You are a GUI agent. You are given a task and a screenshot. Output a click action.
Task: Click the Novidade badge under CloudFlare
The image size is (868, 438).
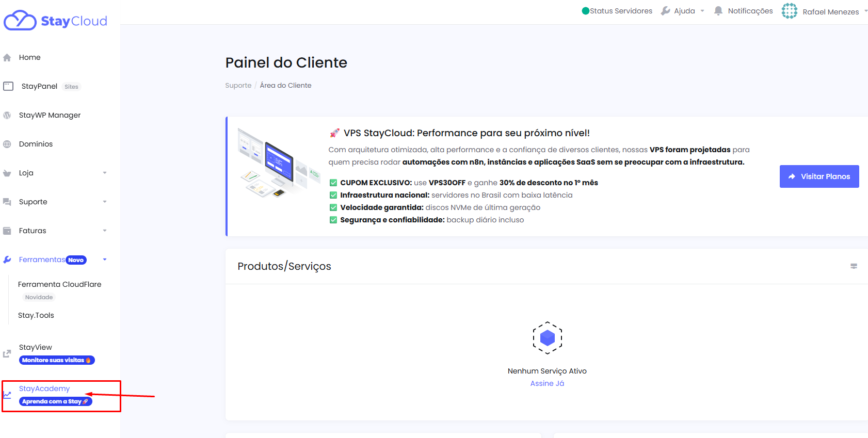coord(39,297)
